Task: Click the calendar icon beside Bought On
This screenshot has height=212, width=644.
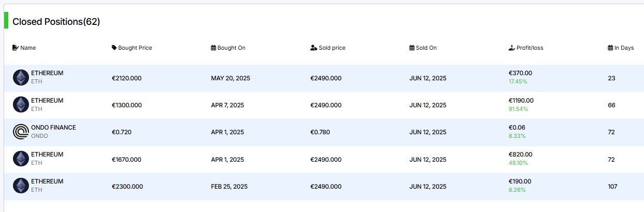Action: click(x=213, y=48)
